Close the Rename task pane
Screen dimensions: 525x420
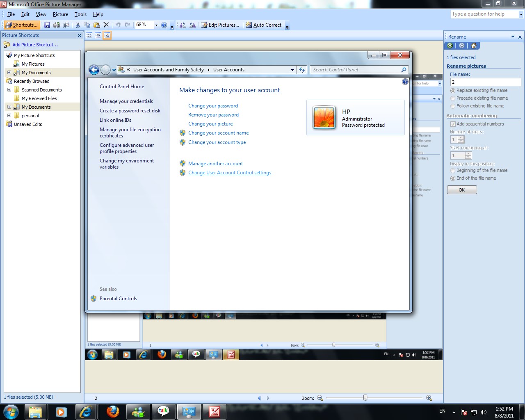(520, 37)
